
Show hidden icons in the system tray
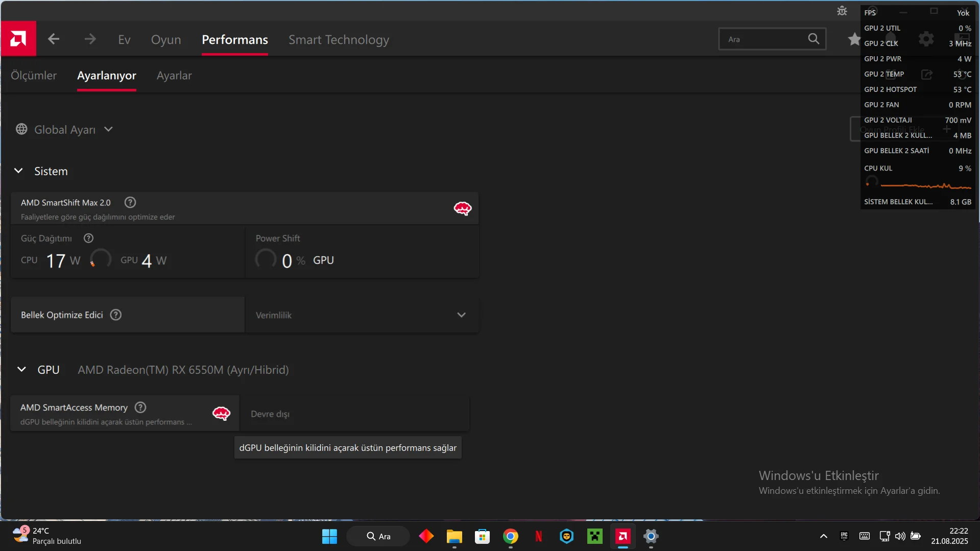coord(823,536)
